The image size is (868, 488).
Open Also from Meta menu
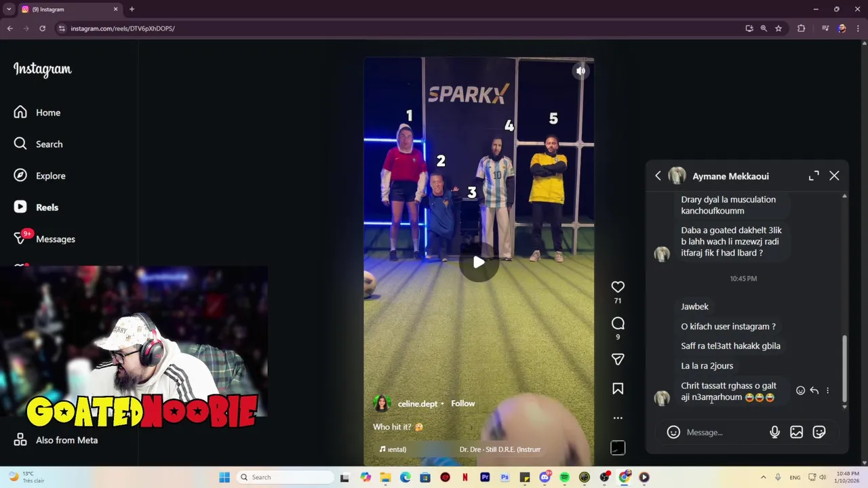tap(56, 440)
